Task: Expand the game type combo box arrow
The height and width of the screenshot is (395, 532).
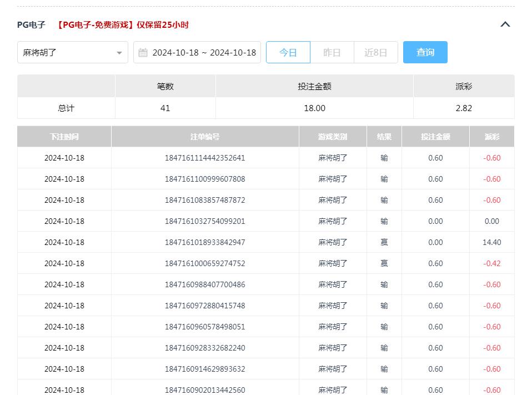Action: (x=119, y=52)
